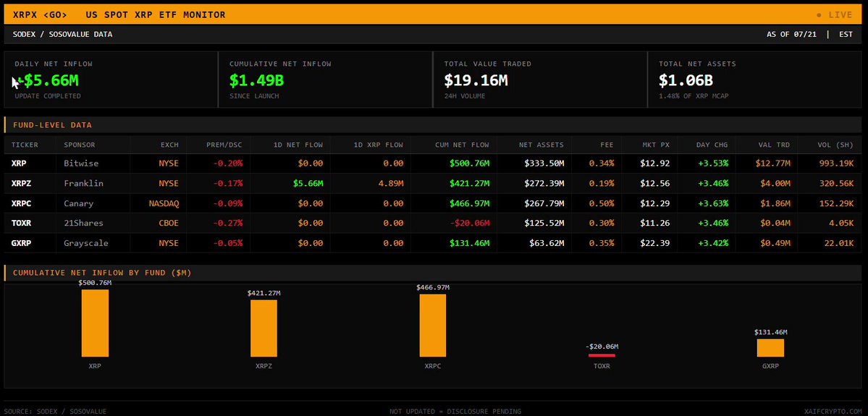
Task: Click the Grayscale sponsor cell
Action: 86,243
